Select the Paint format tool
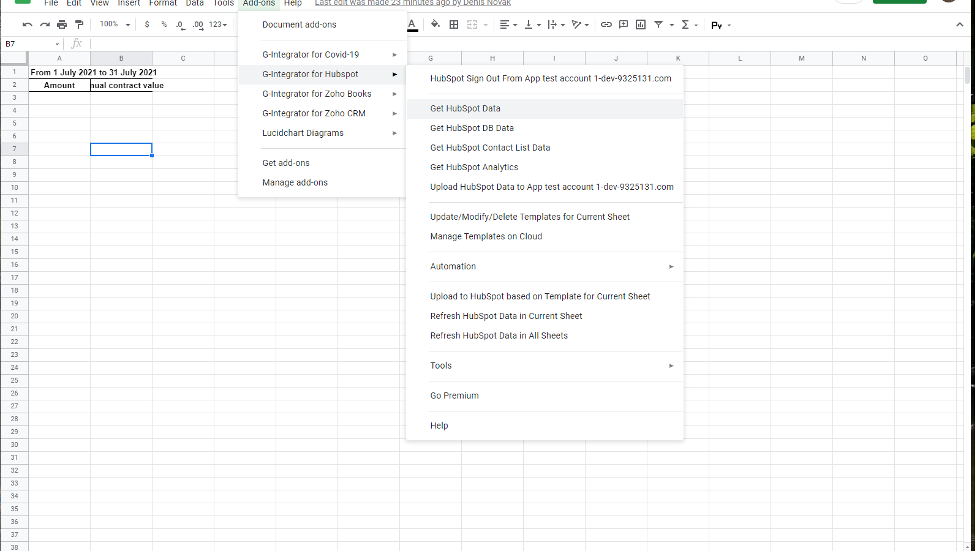 [x=79, y=24]
